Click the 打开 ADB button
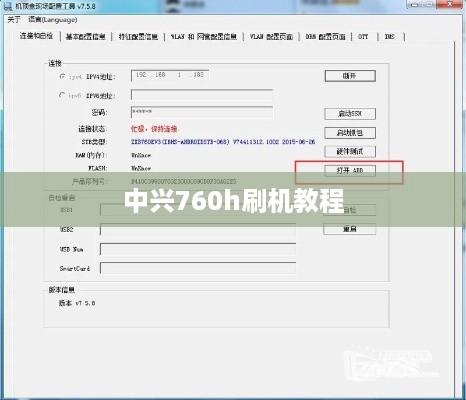Image resolution: width=466 pixels, height=400 pixels. 350,171
